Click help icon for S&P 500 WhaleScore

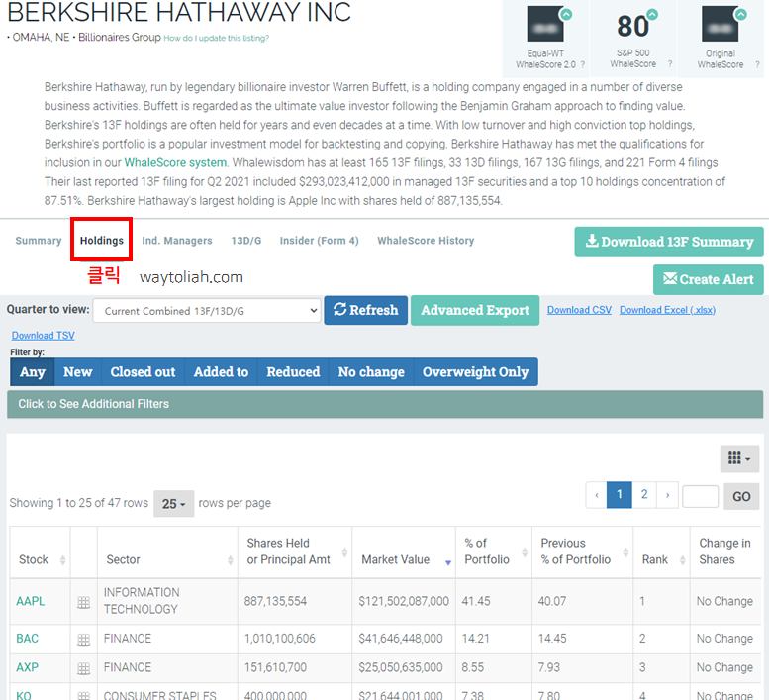pyautogui.click(x=670, y=63)
